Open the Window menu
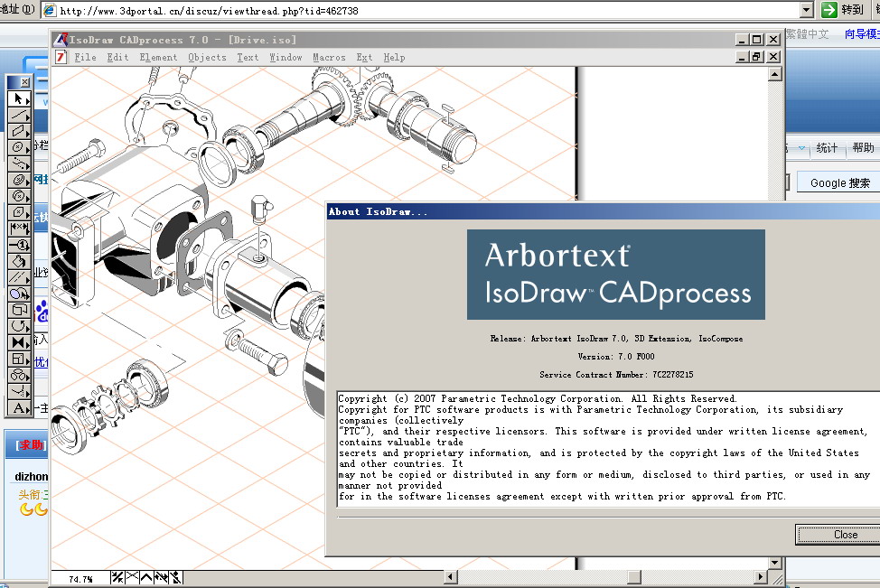The image size is (880, 588). click(x=286, y=57)
